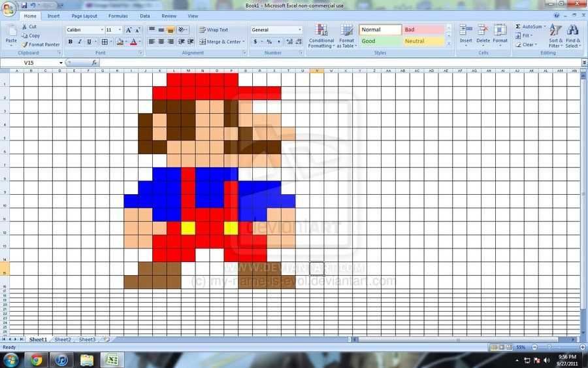Toggle Underline formatting
The image size is (588, 368).
tap(89, 42)
